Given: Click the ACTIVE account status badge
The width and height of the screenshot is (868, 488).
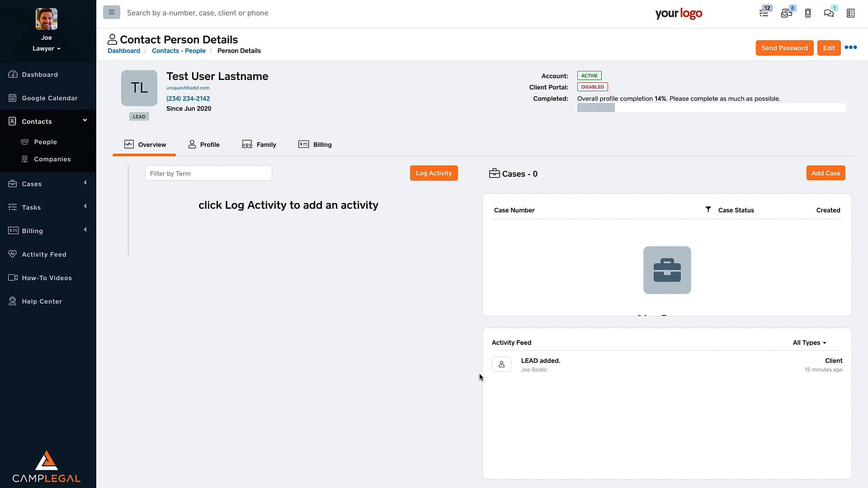Looking at the screenshot, I should 589,75.
